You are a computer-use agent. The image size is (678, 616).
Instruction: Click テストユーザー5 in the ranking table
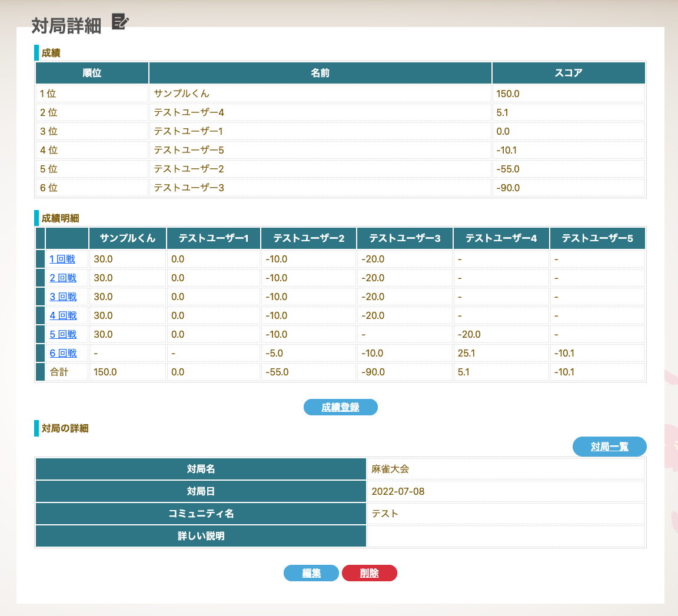189,151
